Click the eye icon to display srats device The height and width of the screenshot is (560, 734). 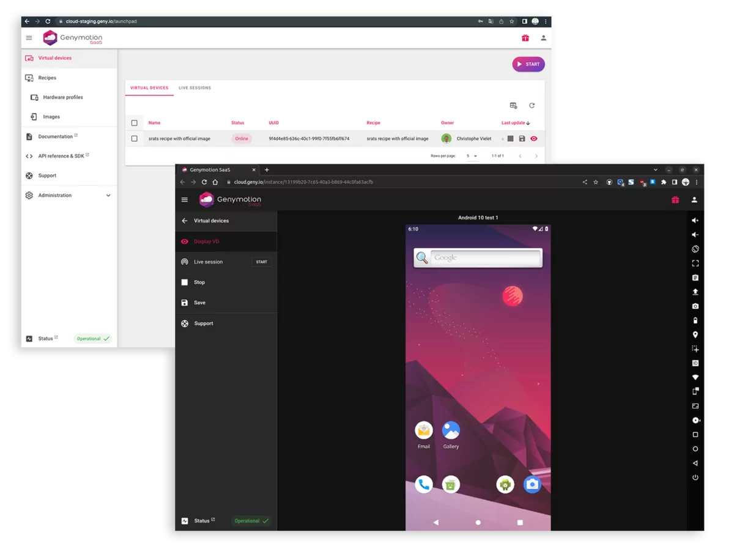click(x=534, y=139)
